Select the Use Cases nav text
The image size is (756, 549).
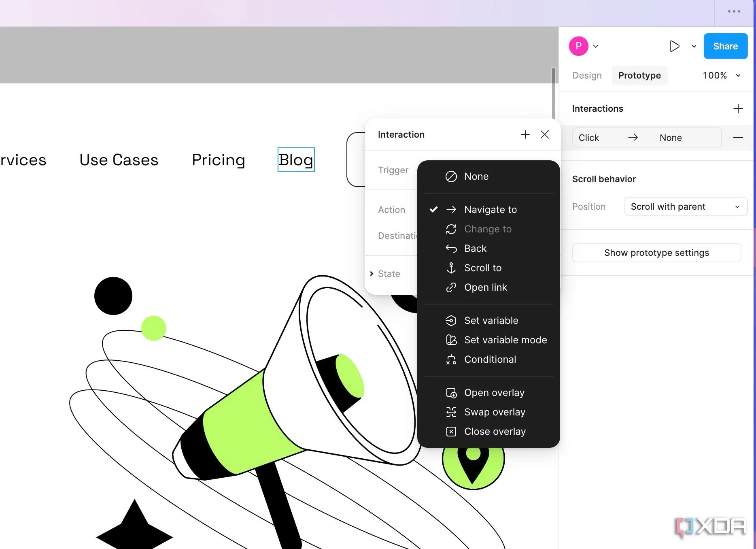click(x=119, y=160)
